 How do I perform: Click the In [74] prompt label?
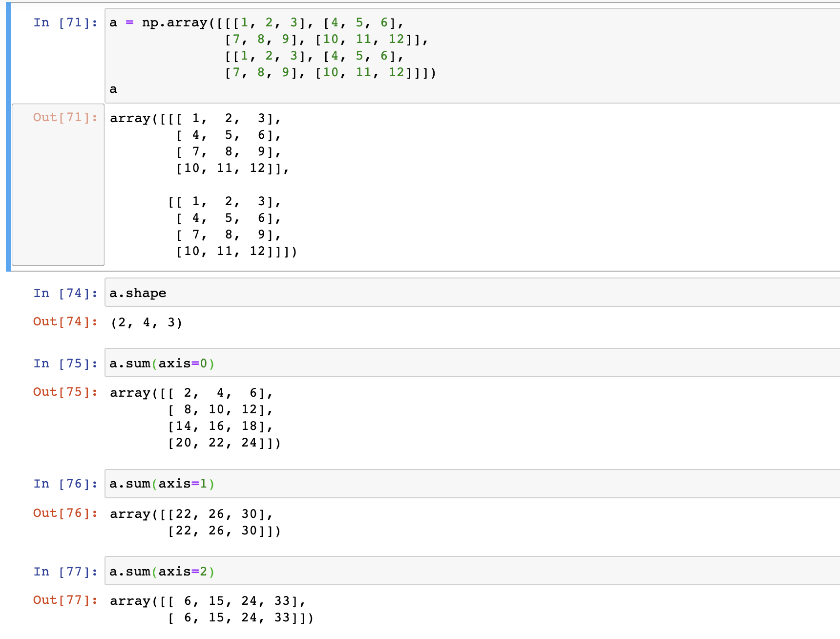coord(65,293)
